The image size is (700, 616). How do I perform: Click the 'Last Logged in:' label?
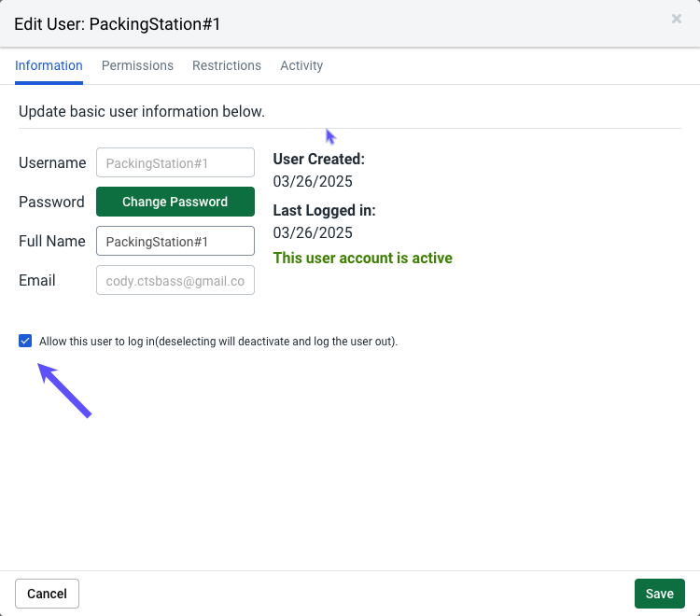click(x=324, y=210)
